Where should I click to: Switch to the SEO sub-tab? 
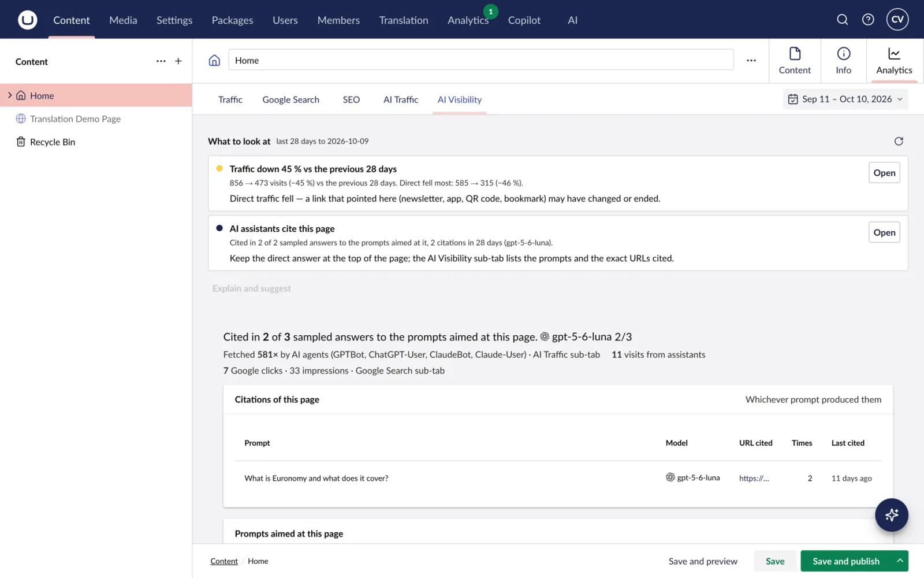(x=351, y=99)
